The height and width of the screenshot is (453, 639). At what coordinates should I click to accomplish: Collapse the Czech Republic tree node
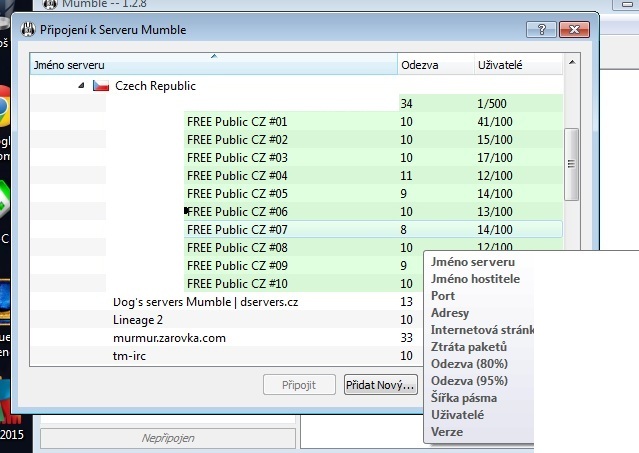(x=81, y=86)
